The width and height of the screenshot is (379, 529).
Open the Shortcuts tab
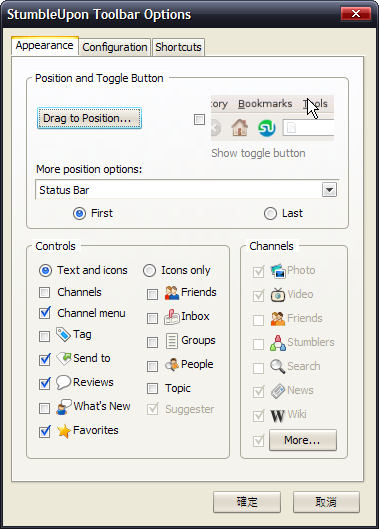click(178, 47)
